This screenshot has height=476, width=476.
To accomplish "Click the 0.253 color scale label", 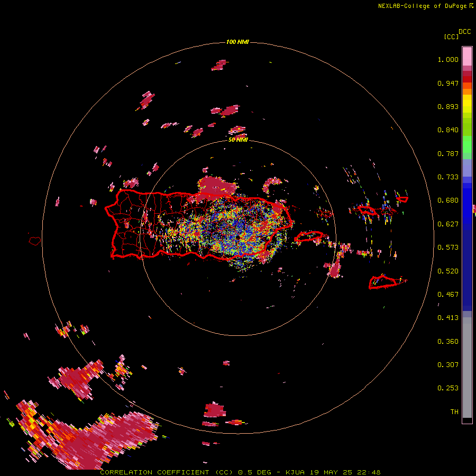I will click(x=448, y=388).
